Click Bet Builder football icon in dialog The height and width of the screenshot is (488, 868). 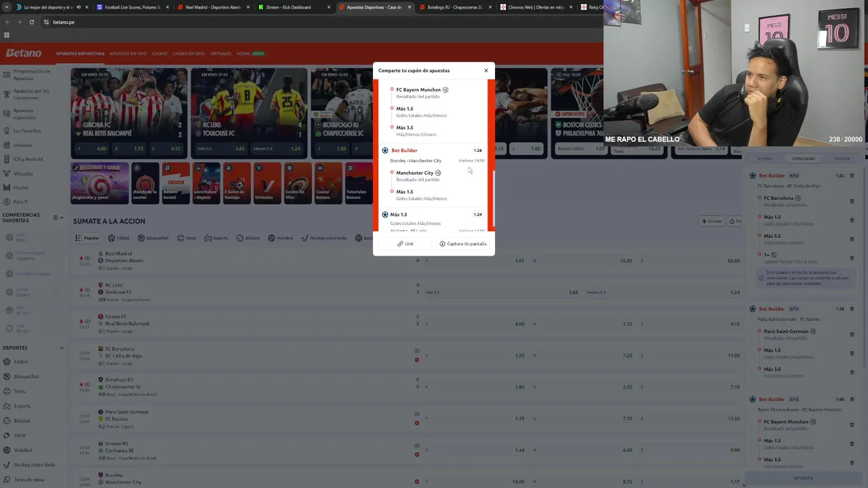click(x=385, y=150)
